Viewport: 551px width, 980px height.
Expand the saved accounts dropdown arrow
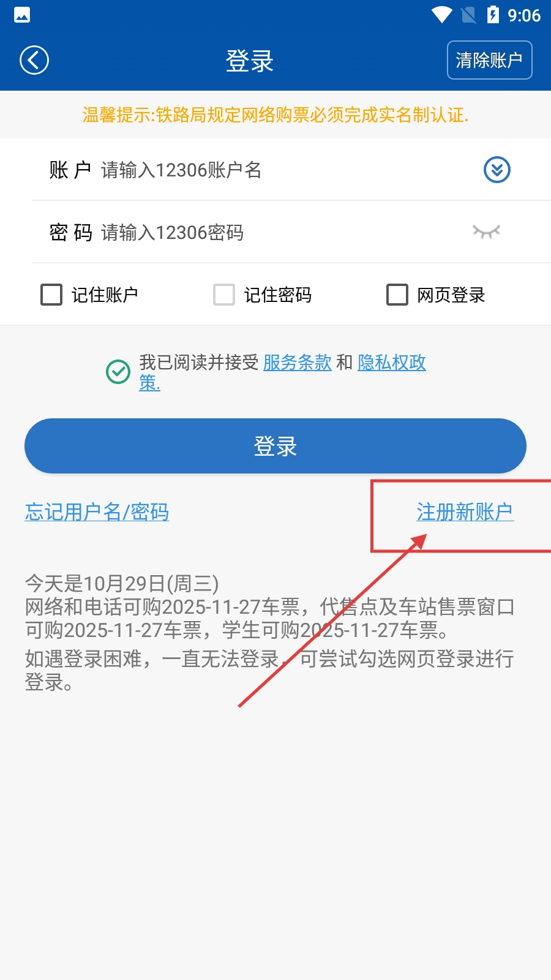click(x=497, y=170)
